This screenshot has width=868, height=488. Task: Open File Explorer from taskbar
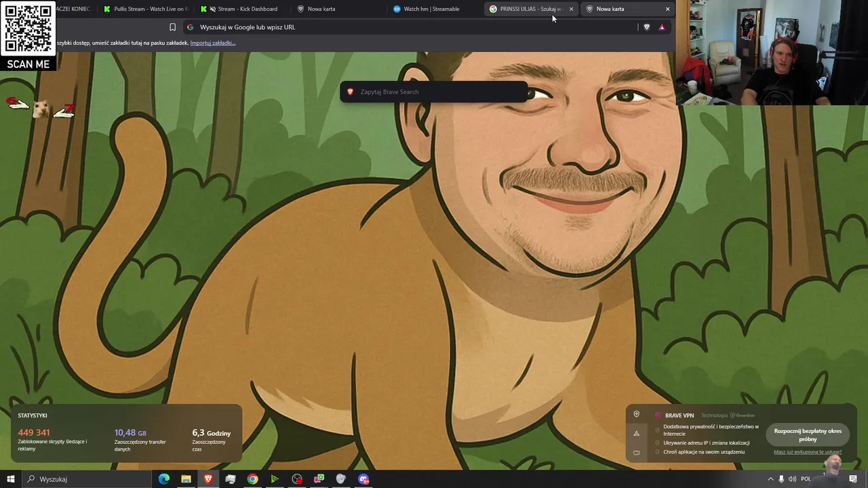coord(186,479)
